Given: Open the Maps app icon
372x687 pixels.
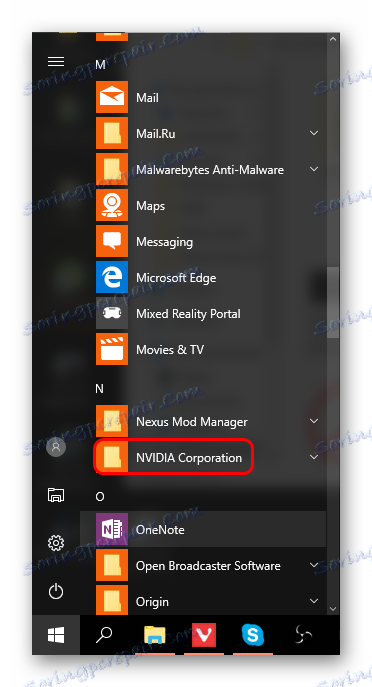Looking at the screenshot, I should pyautogui.click(x=112, y=205).
